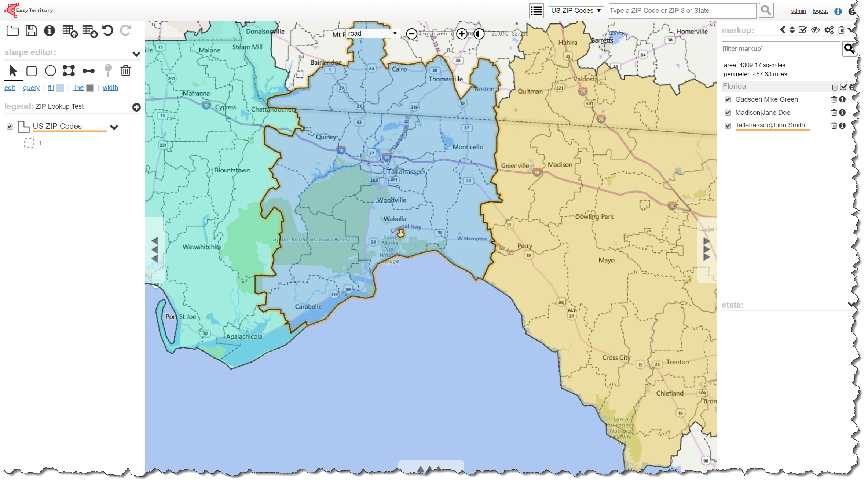Delete the Gadsden|Mike Green markup

coord(834,99)
